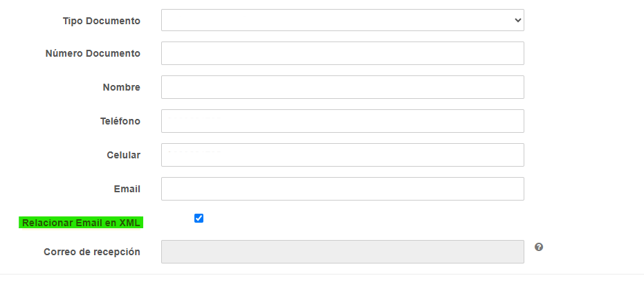Click the faint placeholder text in Teléfono

[194, 119]
